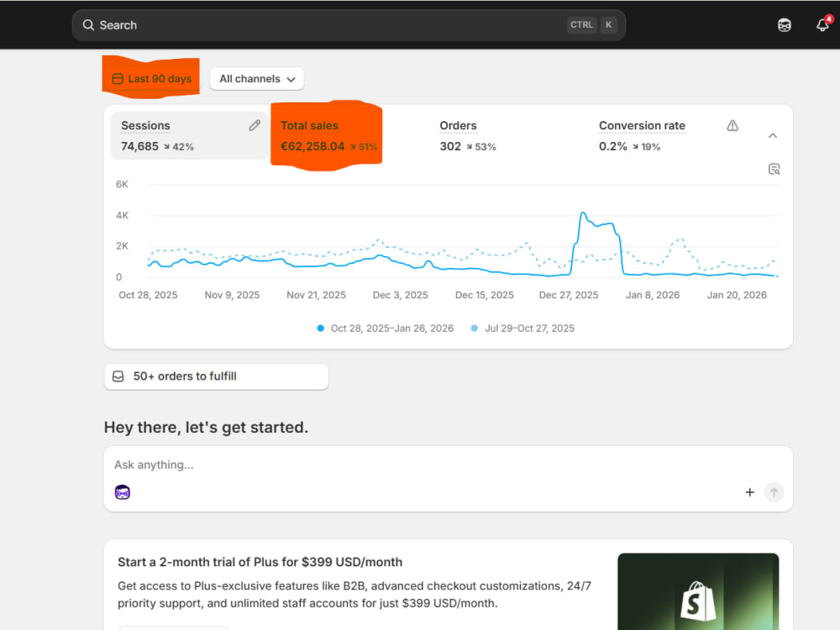
Task: Click the Jan 8, 2026 axis label
Action: click(x=653, y=295)
